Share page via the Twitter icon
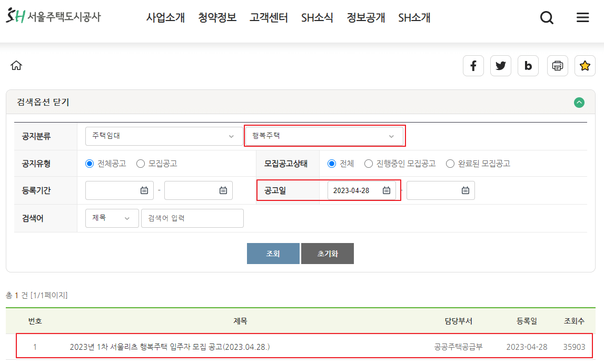604x364 pixels. coord(500,65)
